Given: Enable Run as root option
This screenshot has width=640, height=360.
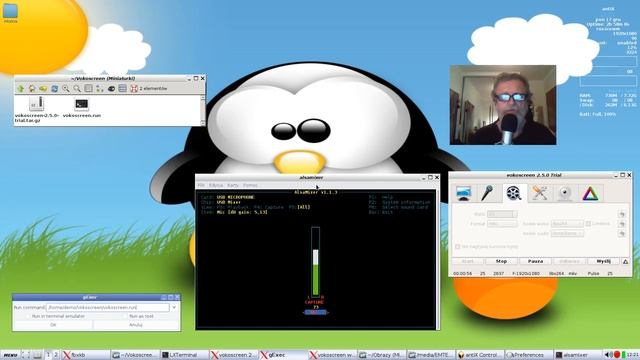Looking at the screenshot, I should click(x=138, y=316).
